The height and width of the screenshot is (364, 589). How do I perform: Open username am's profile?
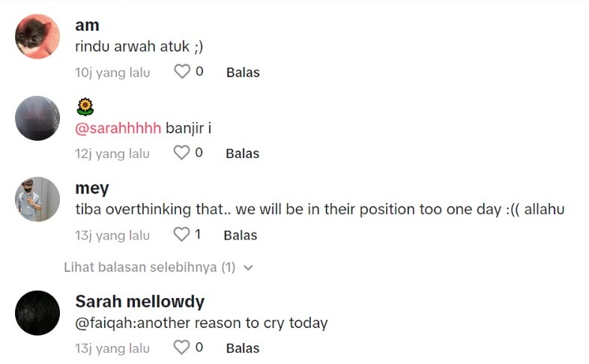point(87,25)
